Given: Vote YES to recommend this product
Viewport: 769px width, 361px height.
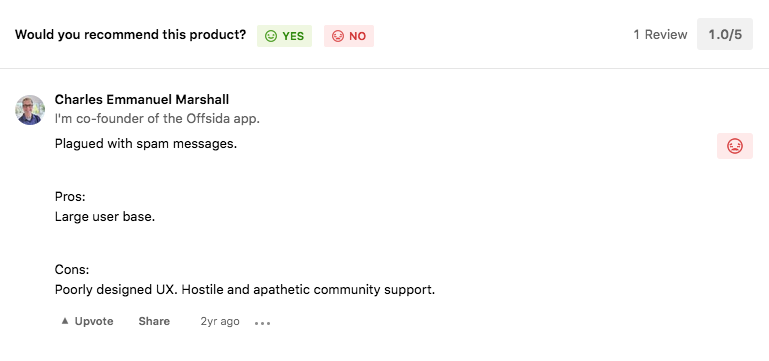Looking at the screenshot, I should (x=284, y=36).
